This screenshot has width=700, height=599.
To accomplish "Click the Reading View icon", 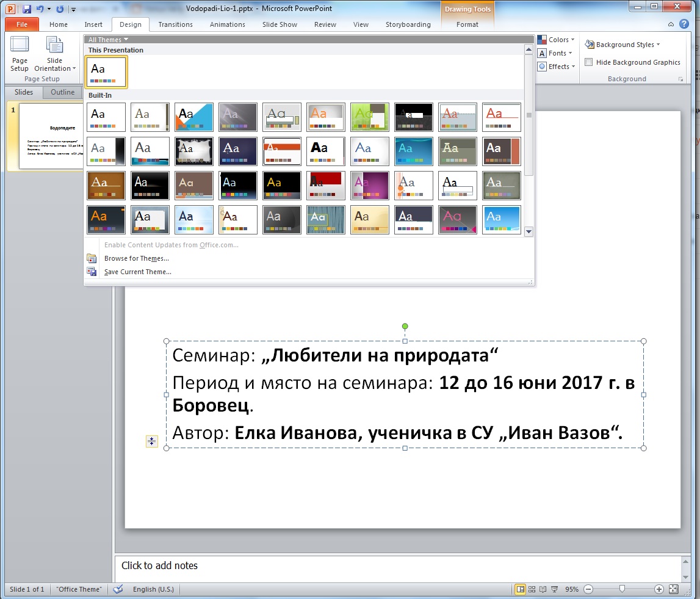I will click(x=542, y=589).
